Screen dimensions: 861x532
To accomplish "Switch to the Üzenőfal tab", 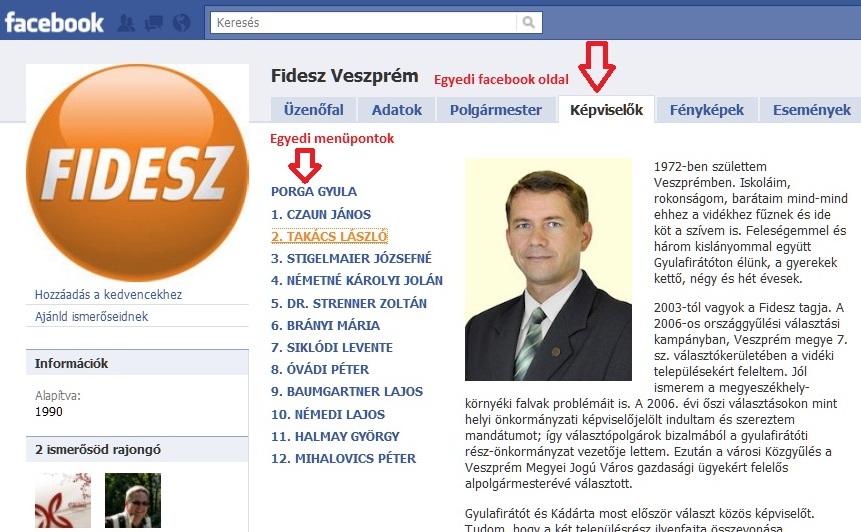I will click(314, 110).
